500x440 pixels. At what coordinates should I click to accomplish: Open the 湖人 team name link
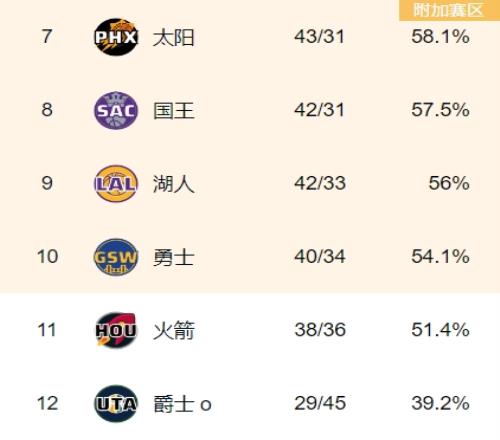click(173, 184)
